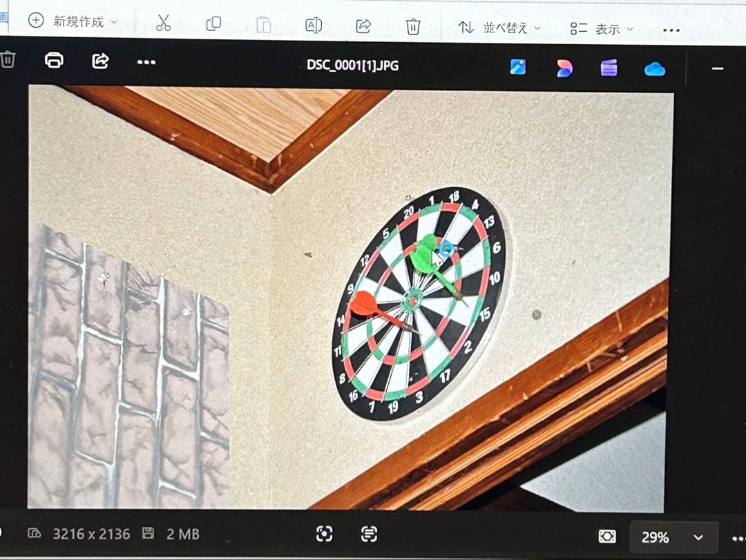Open the 並べ替え sort dropdown
Image resolution: width=746 pixels, height=560 pixels.
(x=499, y=28)
